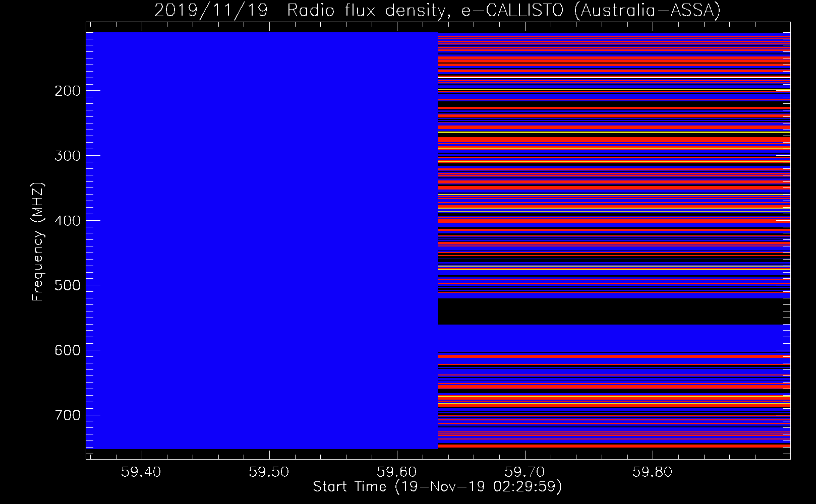Image resolution: width=816 pixels, height=504 pixels.
Task: Click the 300 frequency tick label
Action: click(67, 156)
